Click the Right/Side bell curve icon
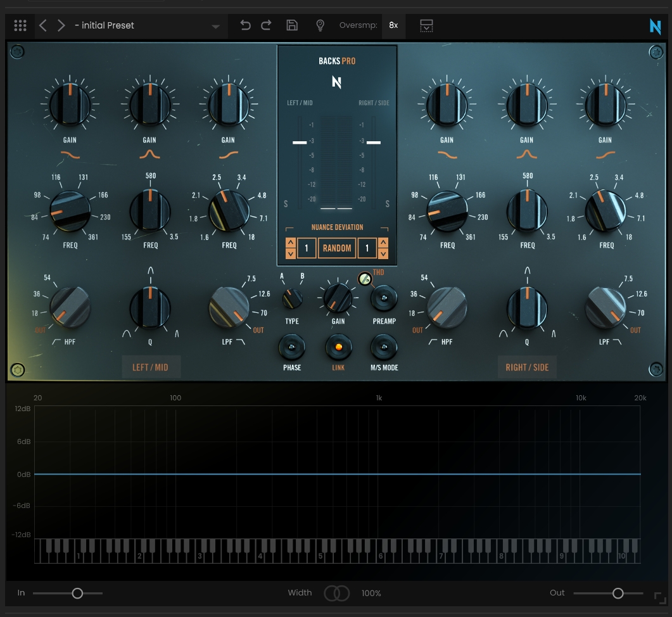The image size is (672, 617). (527, 155)
